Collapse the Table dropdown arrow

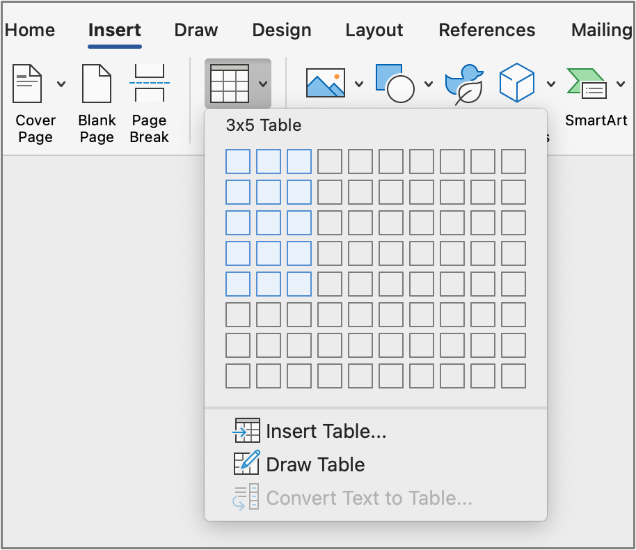[x=263, y=84]
